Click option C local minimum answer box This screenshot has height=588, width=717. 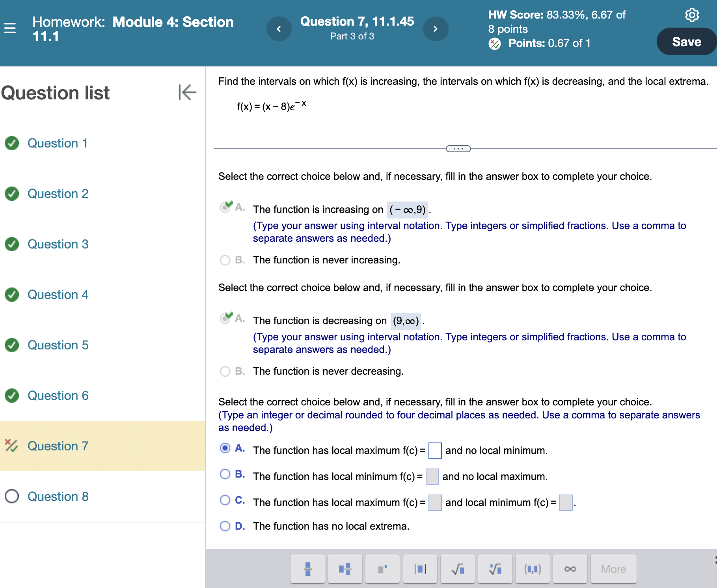(x=566, y=502)
